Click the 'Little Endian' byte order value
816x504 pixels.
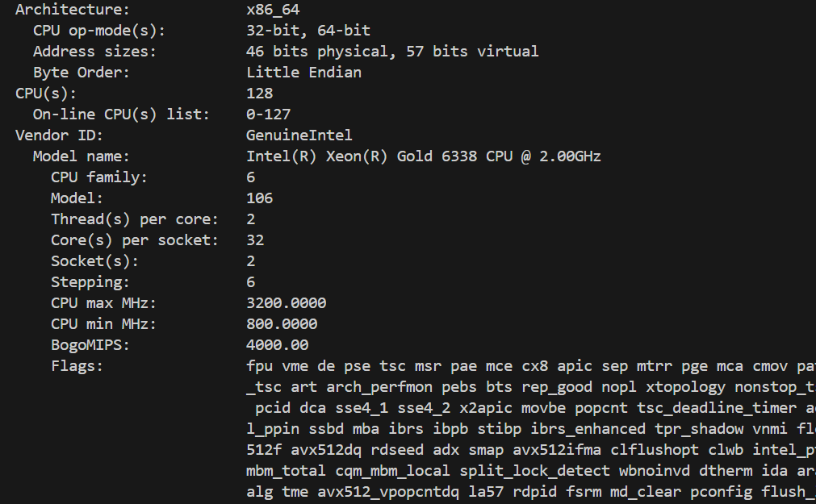point(303,73)
